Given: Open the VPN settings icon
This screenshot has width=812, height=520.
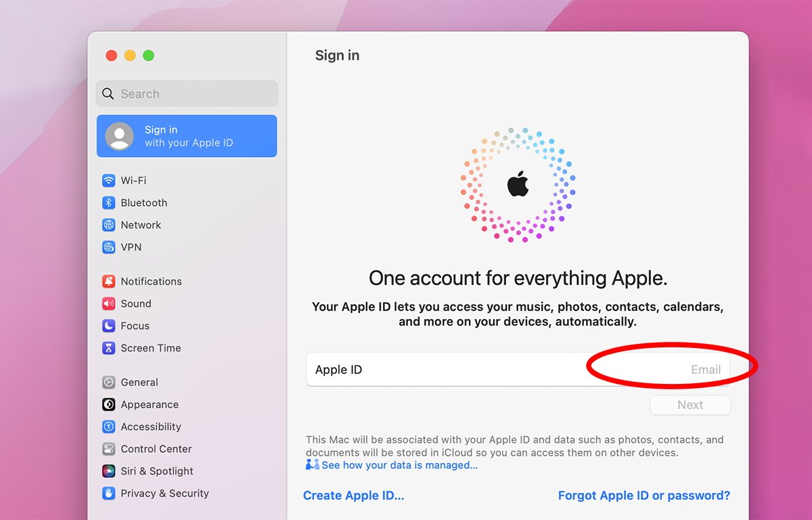Looking at the screenshot, I should point(109,248).
